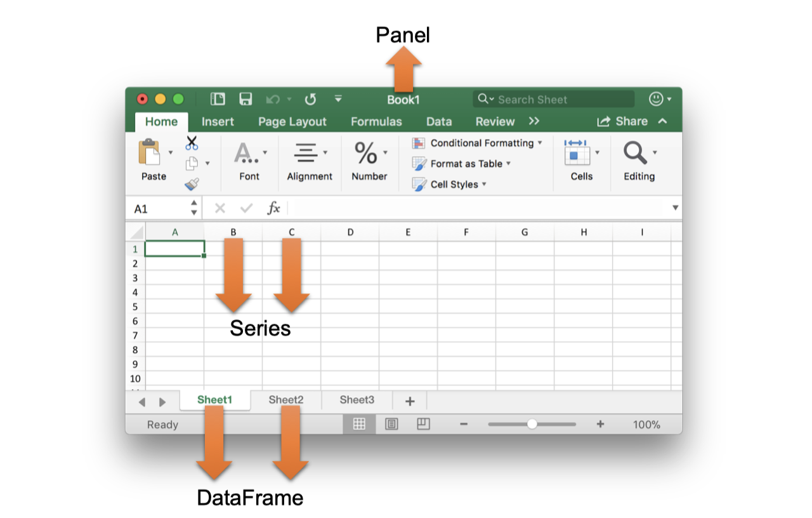Click cell A1
This screenshot has height=518, width=812.
[x=175, y=249]
